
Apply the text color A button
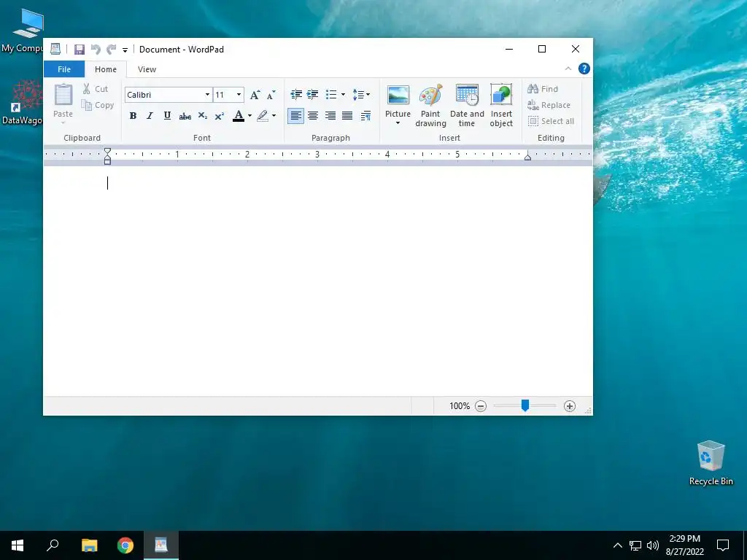point(239,116)
